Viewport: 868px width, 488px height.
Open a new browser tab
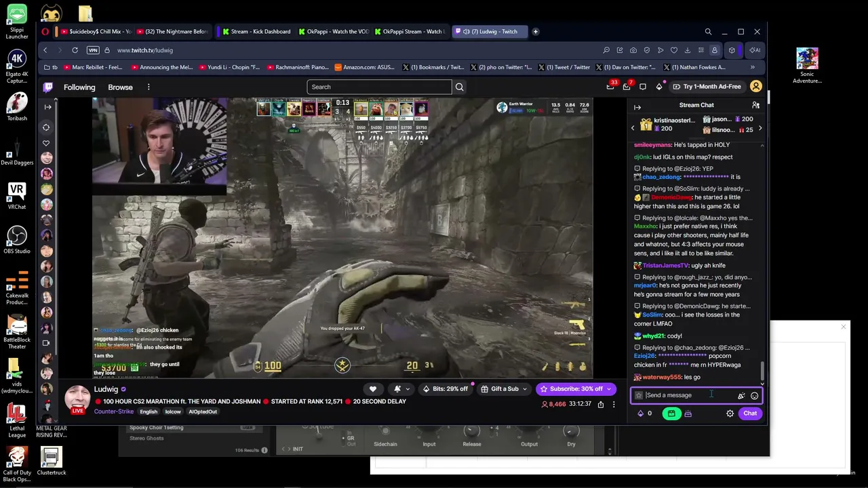535,31
